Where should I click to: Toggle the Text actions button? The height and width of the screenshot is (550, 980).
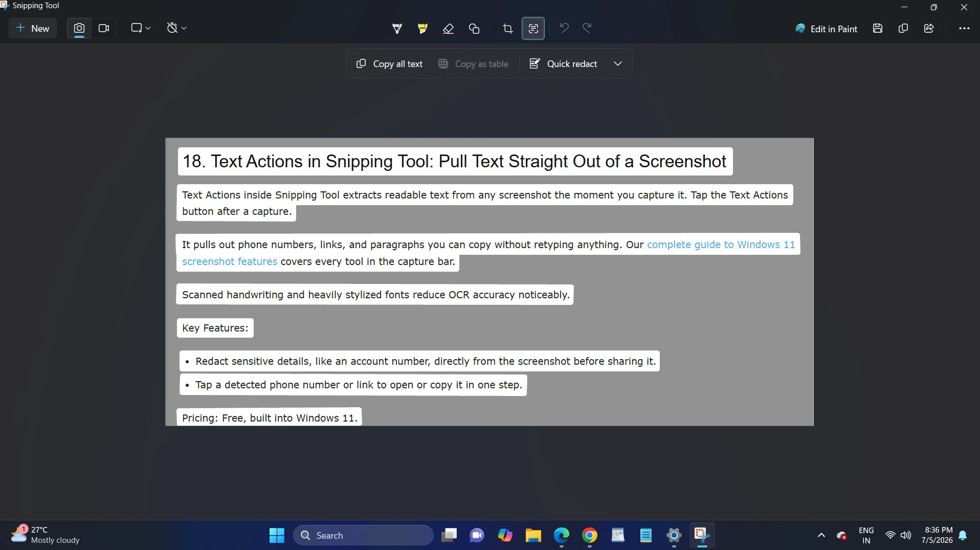click(x=533, y=29)
